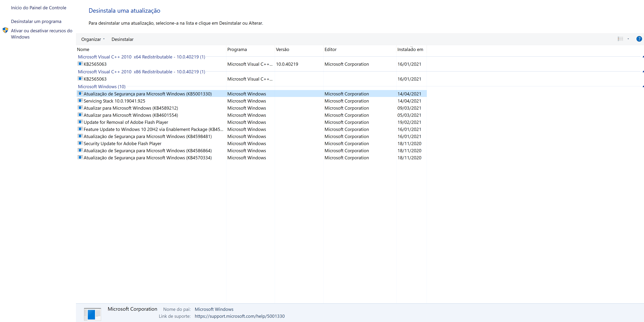The height and width of the screenshot is (322, 644).
Task: Click icon of Update for Removal of Adobe Flash Player
Action: tap(80, 122)
